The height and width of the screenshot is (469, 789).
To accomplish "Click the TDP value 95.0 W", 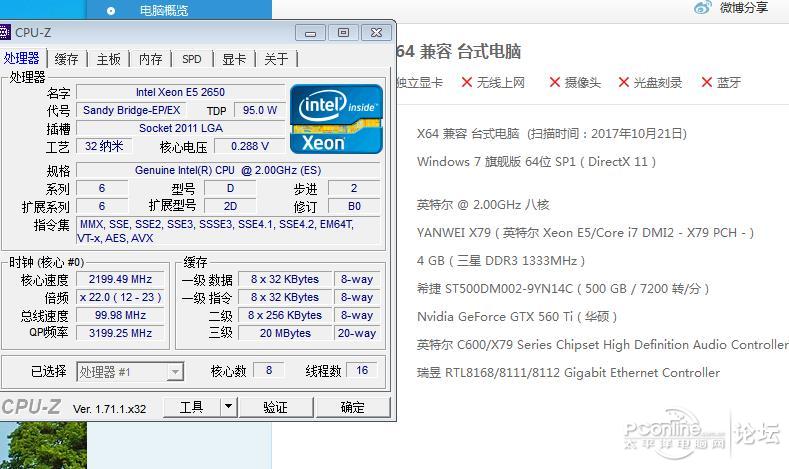I will pyautogui.click(x=260, y=110).
